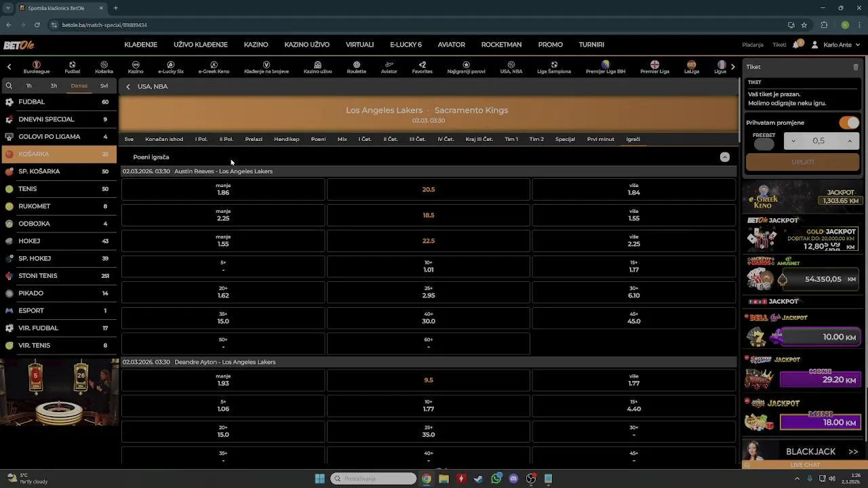Open the Tiketi link
Image resolution: width=868 pixels, height=488 pixels.
[x=780, y=45]
